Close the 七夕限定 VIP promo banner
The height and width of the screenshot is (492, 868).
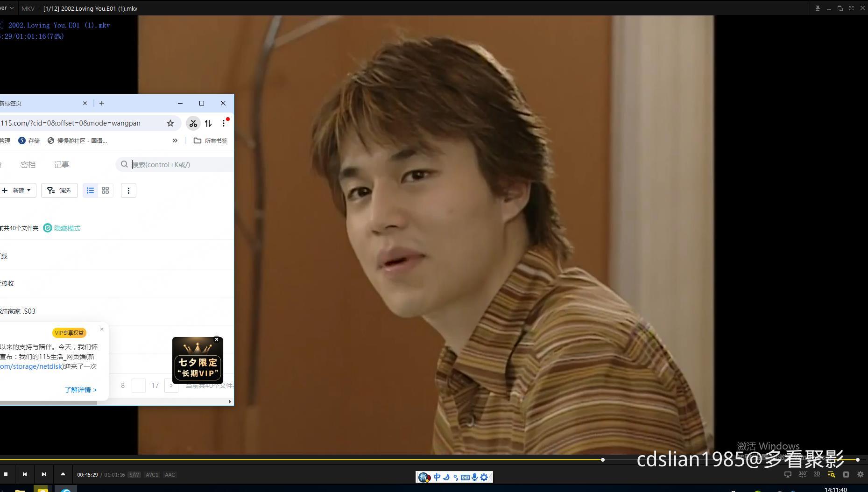[217, 339]
